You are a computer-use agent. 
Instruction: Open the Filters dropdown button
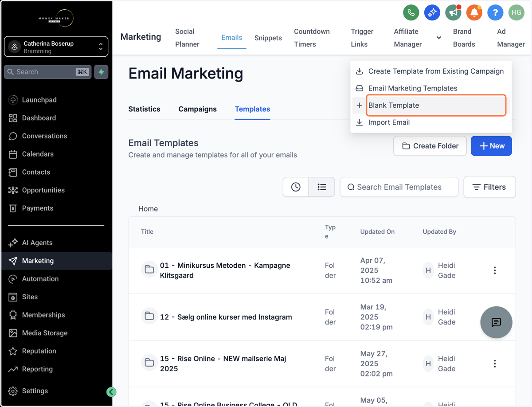489,187
